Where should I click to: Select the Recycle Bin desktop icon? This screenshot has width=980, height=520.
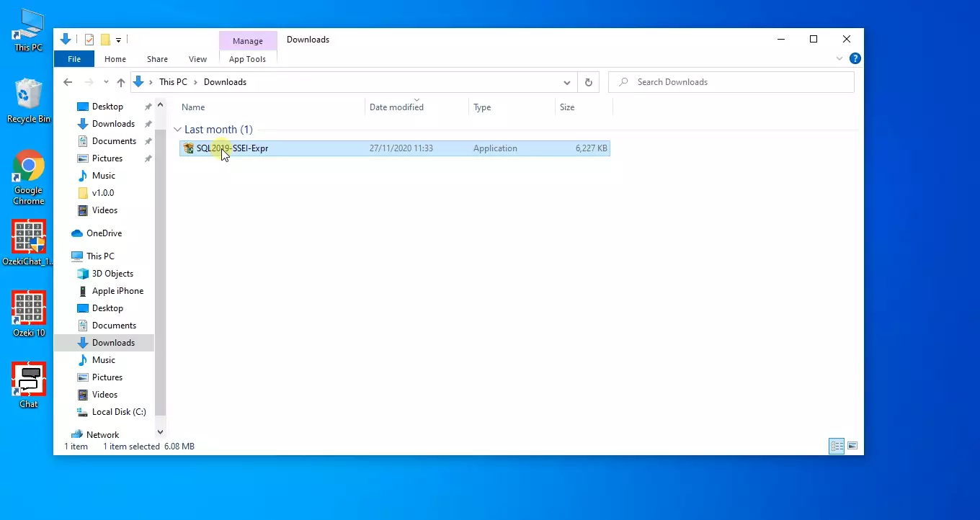pyautogui.click(x=28, y=101)
